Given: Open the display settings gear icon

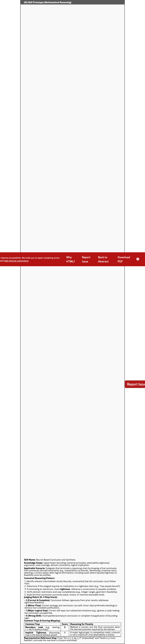Looking at the screenshot, I should pyautogui.click(x=138, y=259).
